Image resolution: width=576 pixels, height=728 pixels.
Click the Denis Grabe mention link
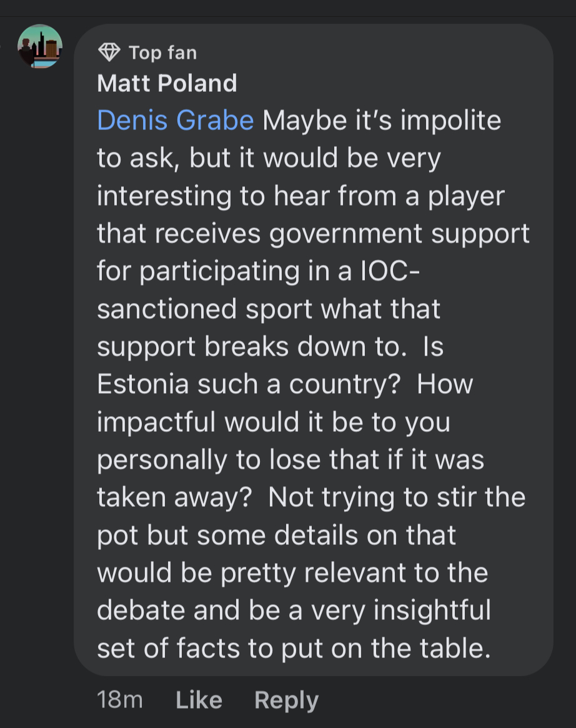click(x=176, y=121)
